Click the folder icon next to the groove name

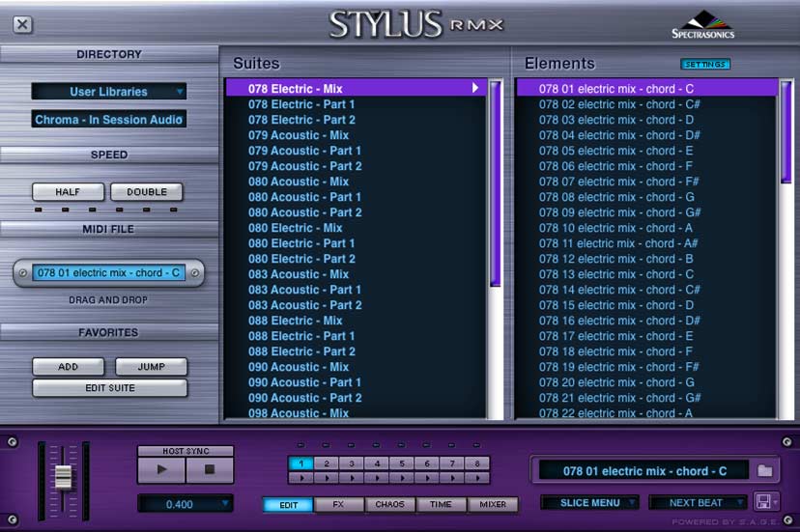pos(764,470)
